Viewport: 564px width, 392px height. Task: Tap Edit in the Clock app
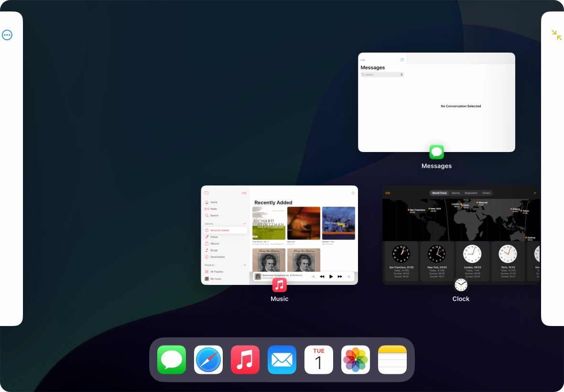388,193
